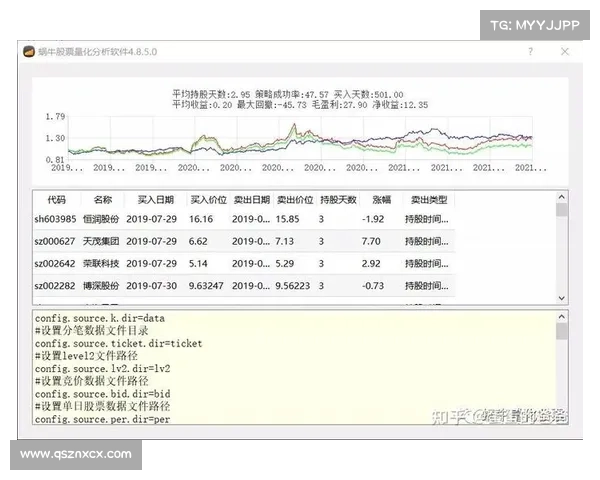Image resolution: width=600 pixels, height=480 pixels.
Task: Click change value -0.73
Action: point(373,286)
